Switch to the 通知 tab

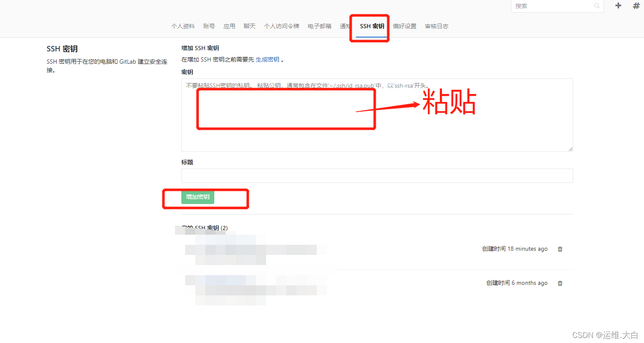[x=345, y=26]
